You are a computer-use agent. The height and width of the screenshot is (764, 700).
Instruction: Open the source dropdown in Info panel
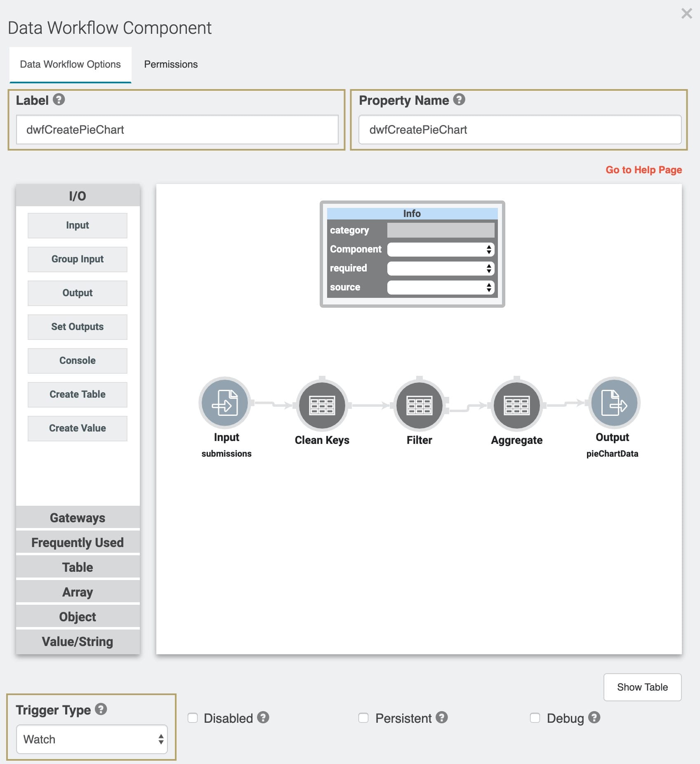tap(441, 287)
